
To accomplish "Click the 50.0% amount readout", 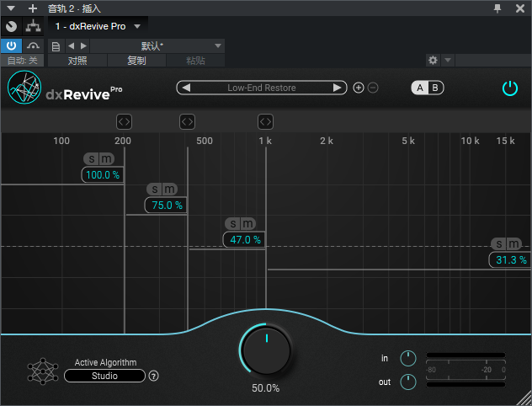I will point(266,388).
